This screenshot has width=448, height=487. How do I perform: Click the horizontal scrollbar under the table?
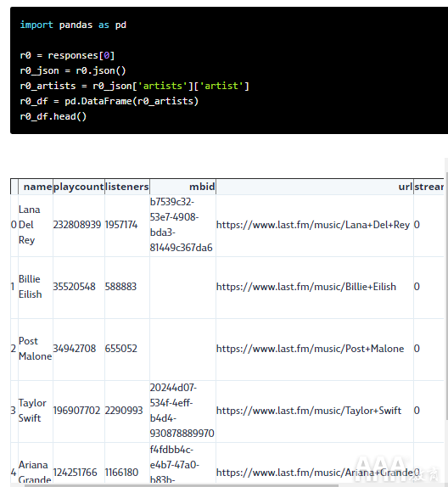coord(182,485)
